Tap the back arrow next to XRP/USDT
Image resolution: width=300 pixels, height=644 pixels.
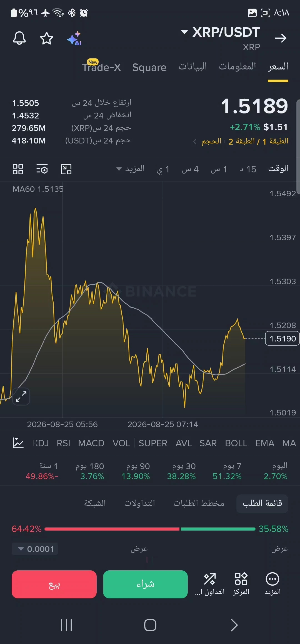pos(280,38)
